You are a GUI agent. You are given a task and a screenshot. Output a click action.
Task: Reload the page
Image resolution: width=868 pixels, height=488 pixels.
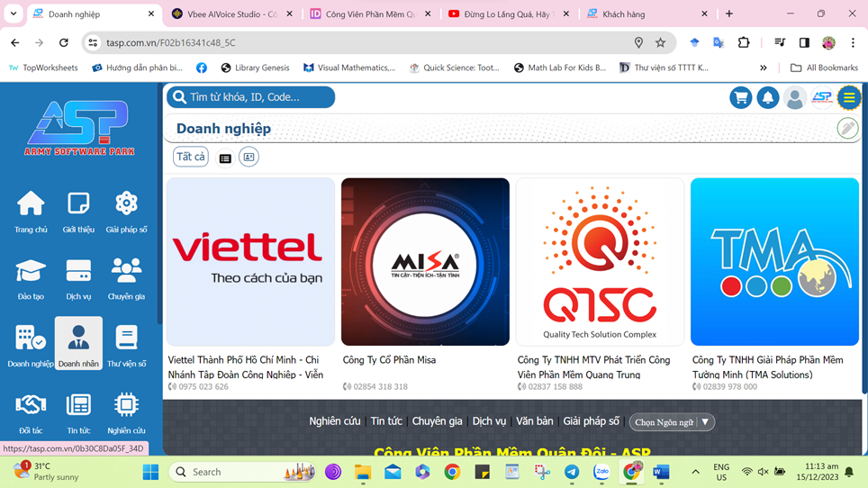(x=64, y=42)
